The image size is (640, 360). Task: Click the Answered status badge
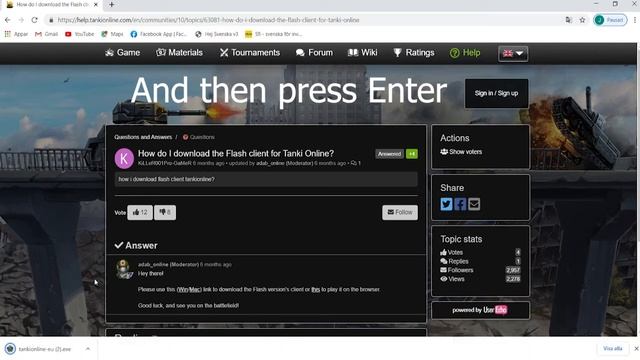coord(389,154)
